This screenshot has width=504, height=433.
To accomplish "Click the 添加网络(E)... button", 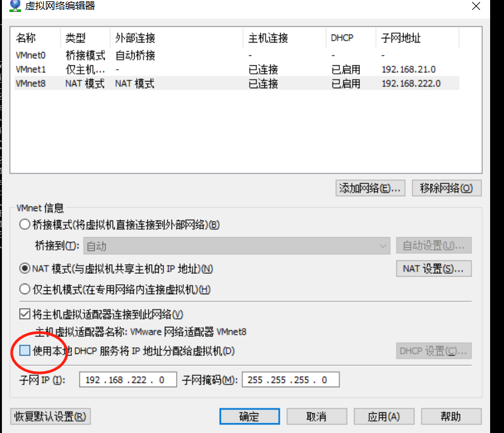I will point(371,188).
